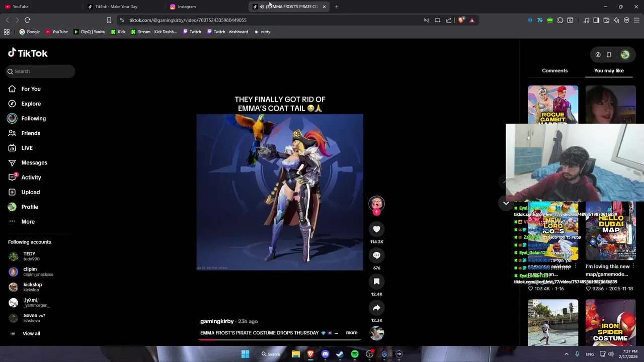The height and width of the screenshot is (362, 644).
Task: Like the video with the heart icon
Action: [x=376, y=229]
